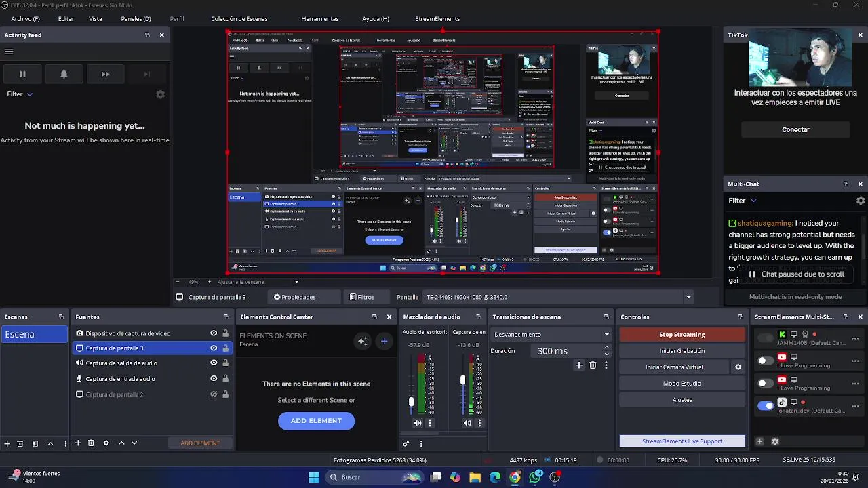
Task: Click the plus icon in Elements Control Center
Action: click(x=384, y=341)
